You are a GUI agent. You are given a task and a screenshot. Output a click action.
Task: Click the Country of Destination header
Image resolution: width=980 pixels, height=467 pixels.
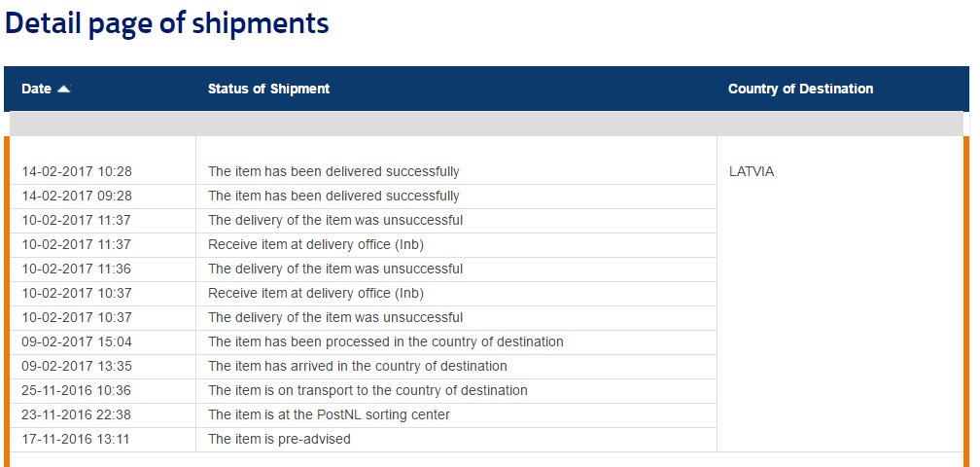point(800,89)
